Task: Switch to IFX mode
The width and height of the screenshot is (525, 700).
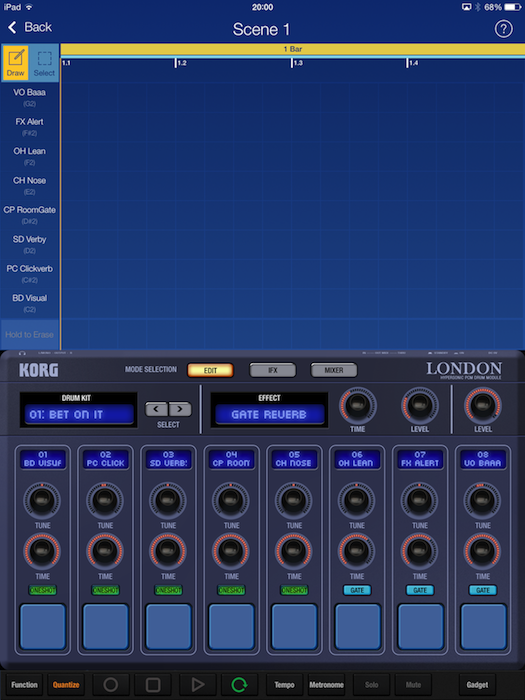Action: tap(273, 370)
